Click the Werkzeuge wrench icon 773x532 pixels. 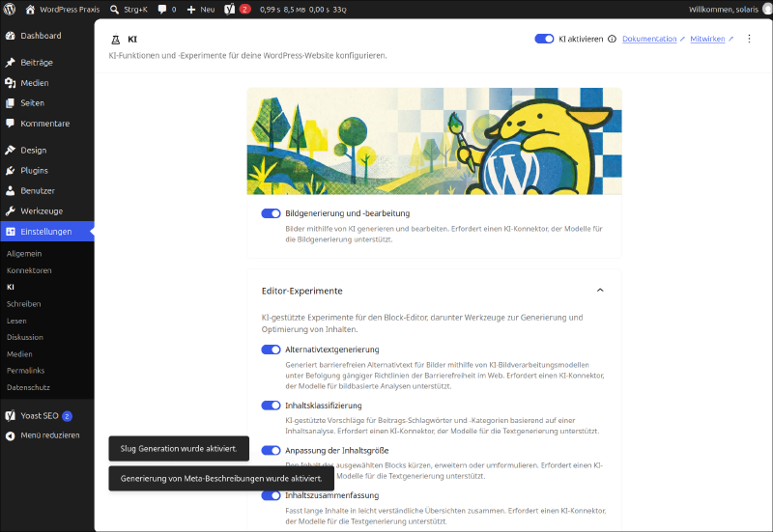click(11, 210)
